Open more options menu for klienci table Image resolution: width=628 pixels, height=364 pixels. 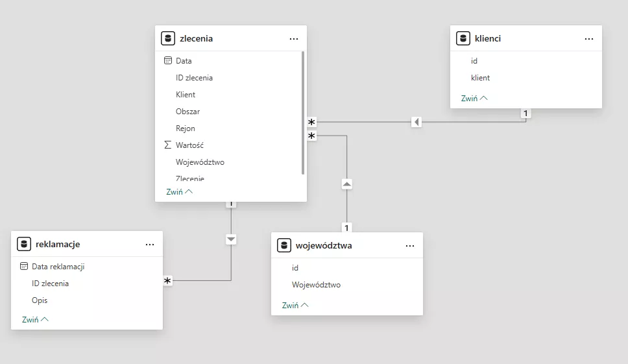(x=588, y=39)
